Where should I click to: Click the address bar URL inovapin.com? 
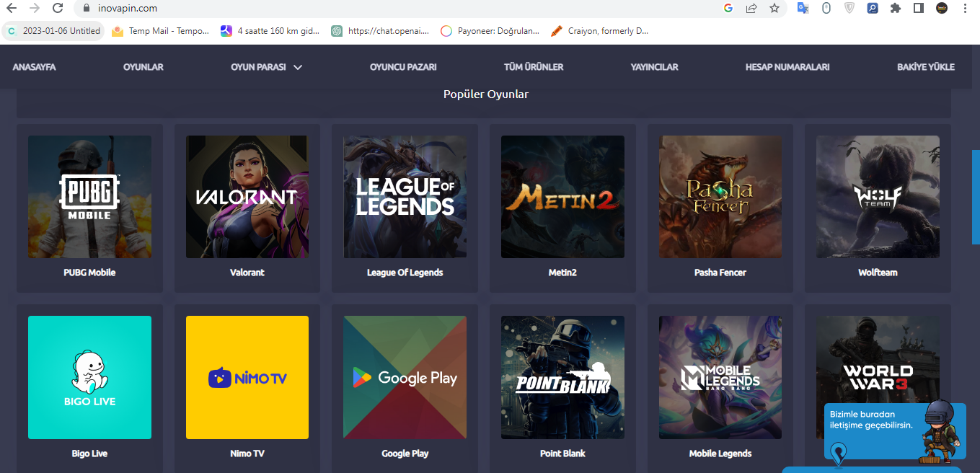128,9
